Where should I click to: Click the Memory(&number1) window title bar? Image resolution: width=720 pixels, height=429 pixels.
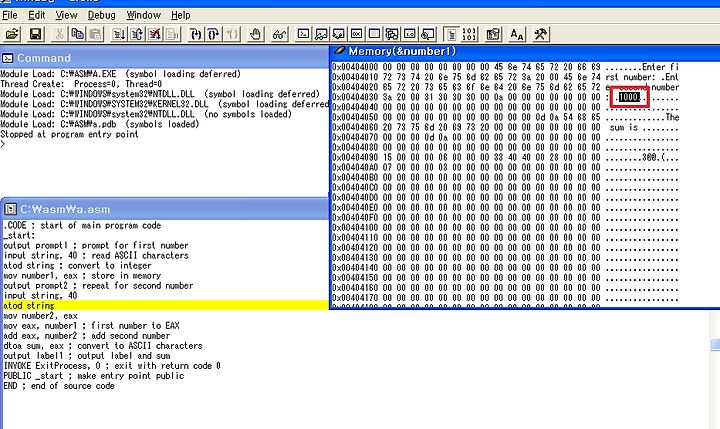point(525,51)
